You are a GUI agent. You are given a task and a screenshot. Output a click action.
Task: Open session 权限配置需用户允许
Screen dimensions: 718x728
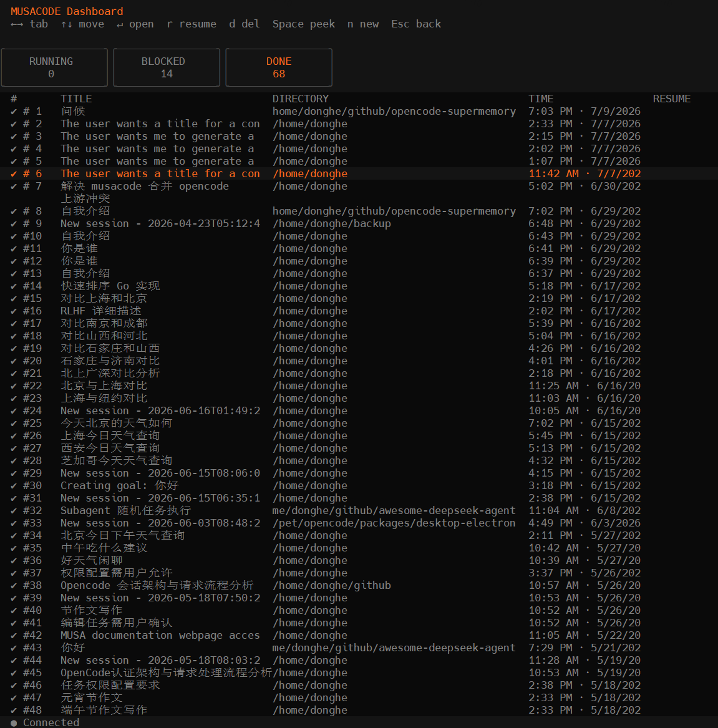tap(359, 573)
